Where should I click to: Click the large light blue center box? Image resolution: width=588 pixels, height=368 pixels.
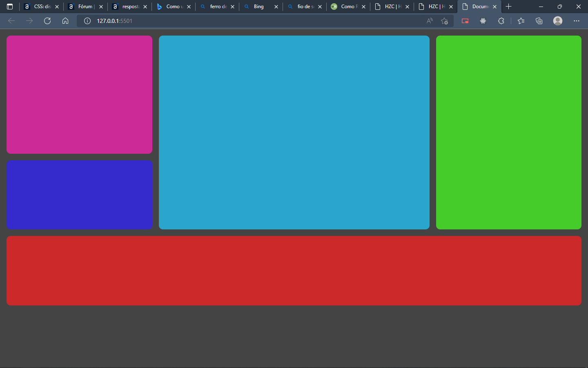pos(294,132)
